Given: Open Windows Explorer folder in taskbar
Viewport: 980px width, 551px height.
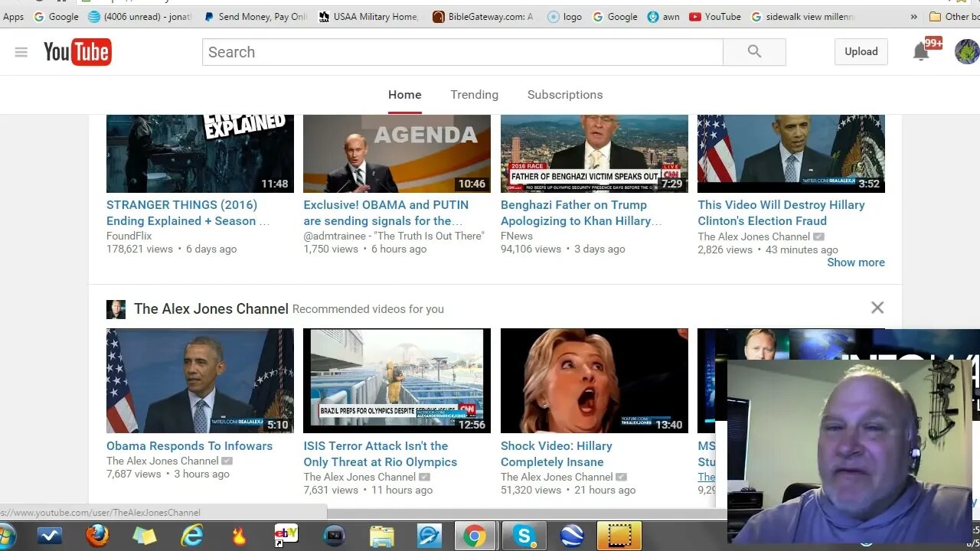Looking at the screenshot, I should 381,536.
